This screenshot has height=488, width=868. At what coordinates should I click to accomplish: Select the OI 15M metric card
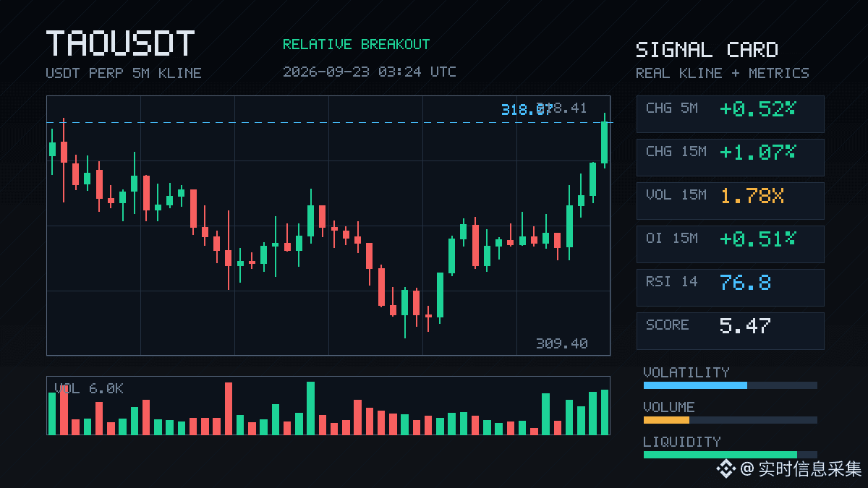tap(730, 244)
